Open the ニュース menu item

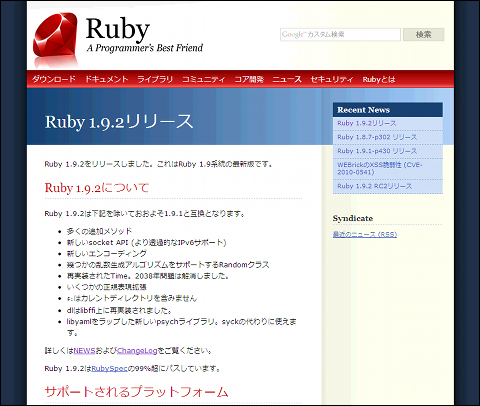point(287,79)
